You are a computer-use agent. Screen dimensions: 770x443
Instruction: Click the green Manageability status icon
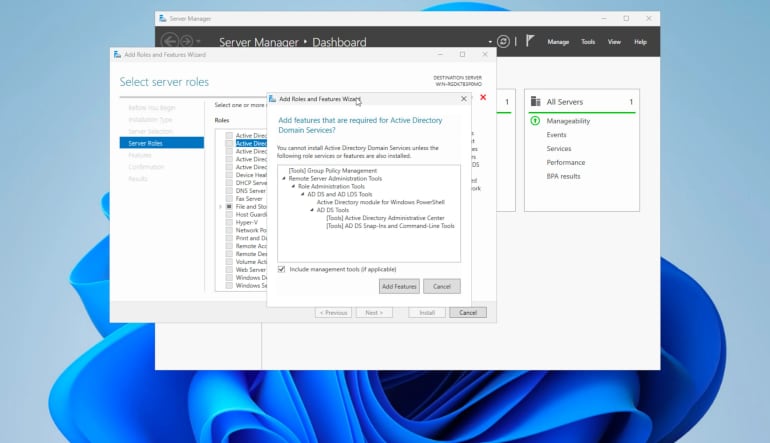pyautogui.click(x=536, y=121)
